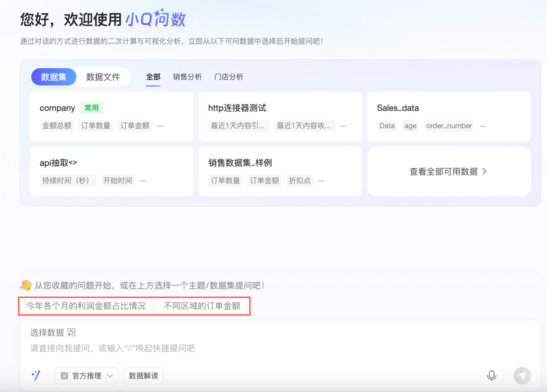Expand more fields ellipsis on 销售数据集_样例 card
The width and height of the screenshot is (547, 392).
pyautogui.click(x=321, y=181)
